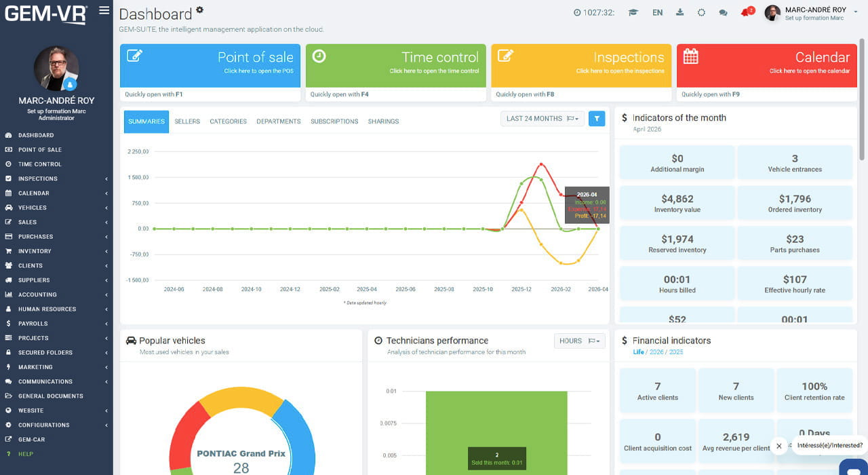This screenshot has width=868, height=475.
Task: Open the graduation cap training icon
Action: click(x=633, y=12)
